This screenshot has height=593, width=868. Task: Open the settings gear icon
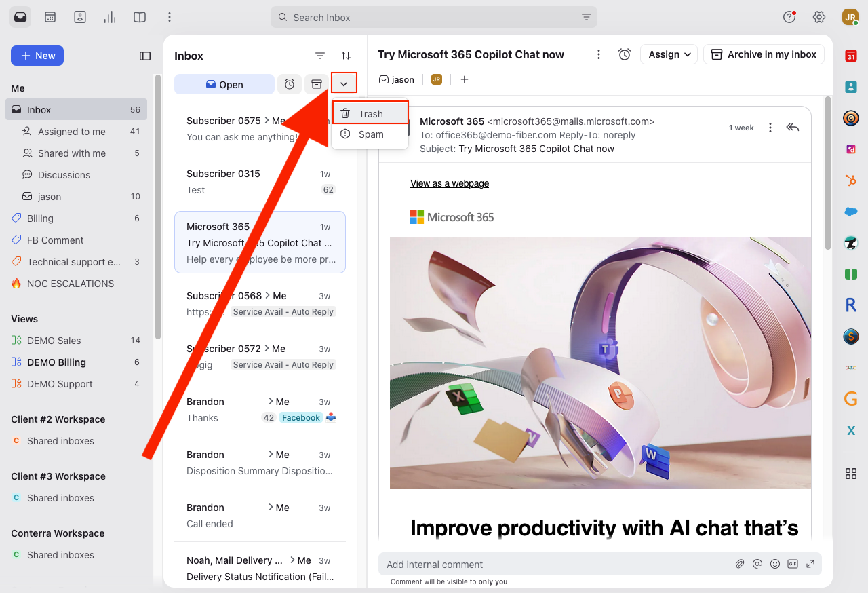point(819,17)
